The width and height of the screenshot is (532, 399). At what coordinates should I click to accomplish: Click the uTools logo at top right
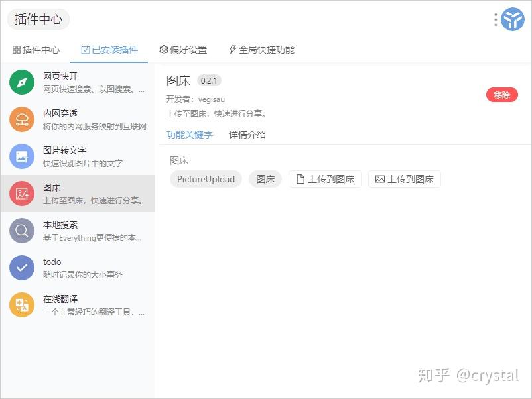pyautogui.click(x=511, y=19)
